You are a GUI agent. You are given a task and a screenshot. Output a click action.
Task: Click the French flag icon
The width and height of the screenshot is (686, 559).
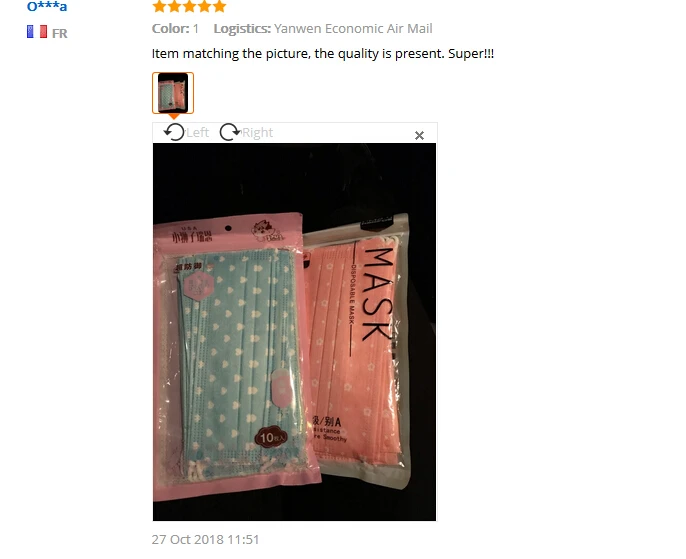click(37, 31)
